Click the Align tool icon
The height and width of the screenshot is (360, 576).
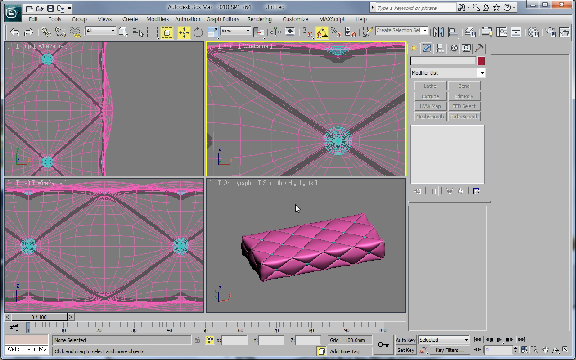453,32
